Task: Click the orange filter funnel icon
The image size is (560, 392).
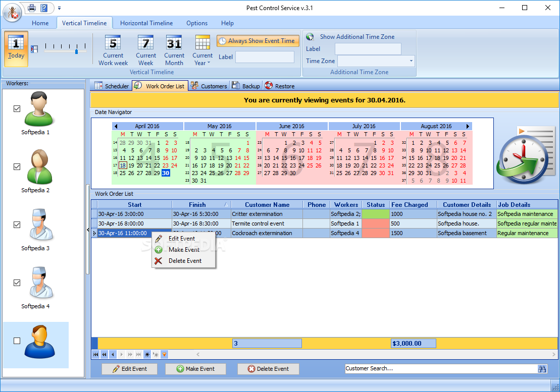Action: point(164,355)
